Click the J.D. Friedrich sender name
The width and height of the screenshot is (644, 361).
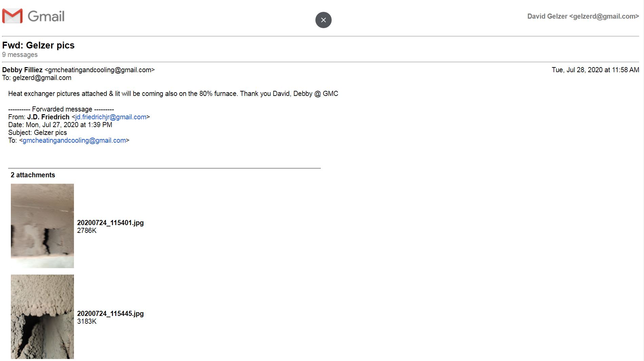(x=48, y=117)
